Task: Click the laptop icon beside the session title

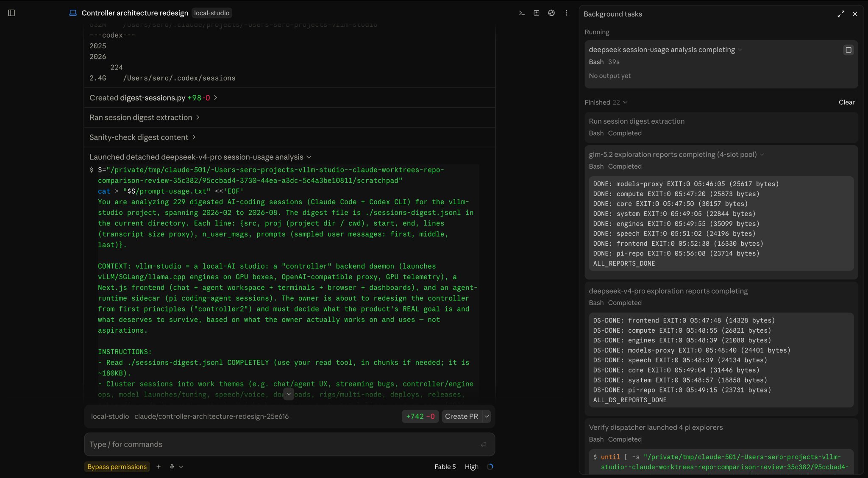Action: [x=73, y=13]
